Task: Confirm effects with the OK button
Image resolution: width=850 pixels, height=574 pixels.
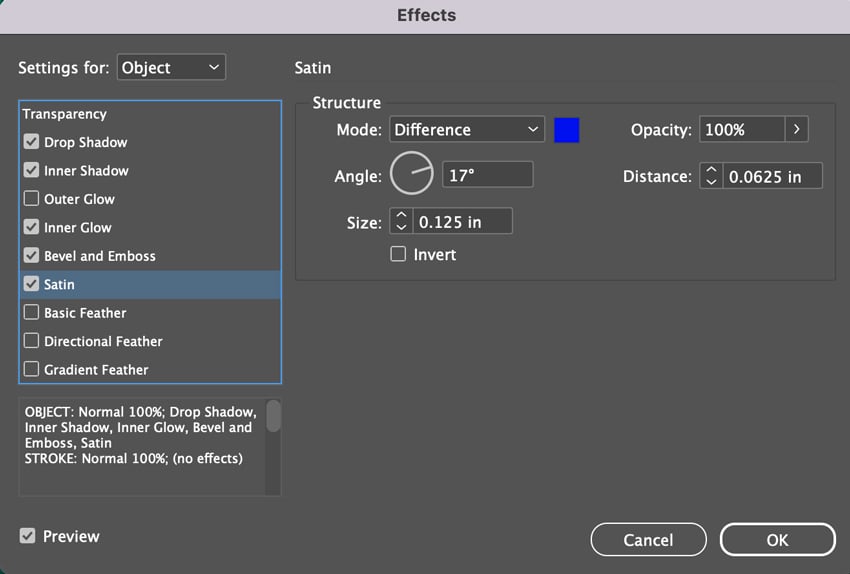Action: (777, 540)
